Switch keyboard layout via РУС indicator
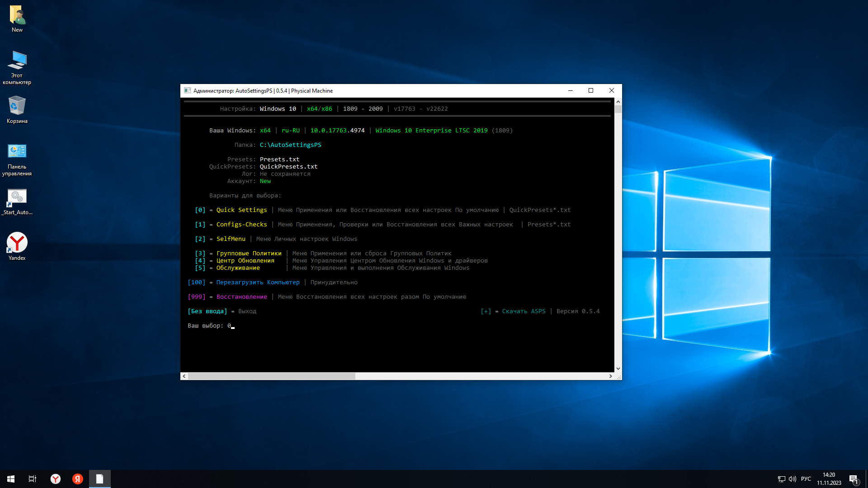The width and height of the screenshot is (868, 488). point(807,479)
